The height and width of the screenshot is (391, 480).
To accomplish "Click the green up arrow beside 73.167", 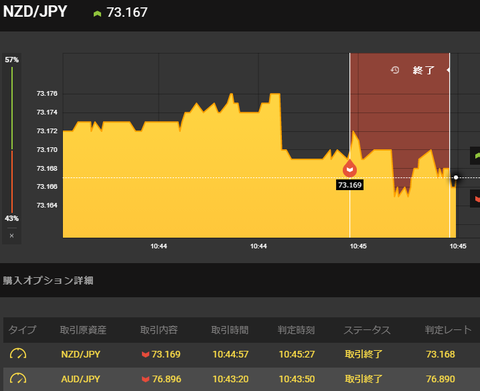I will point(97,14).
